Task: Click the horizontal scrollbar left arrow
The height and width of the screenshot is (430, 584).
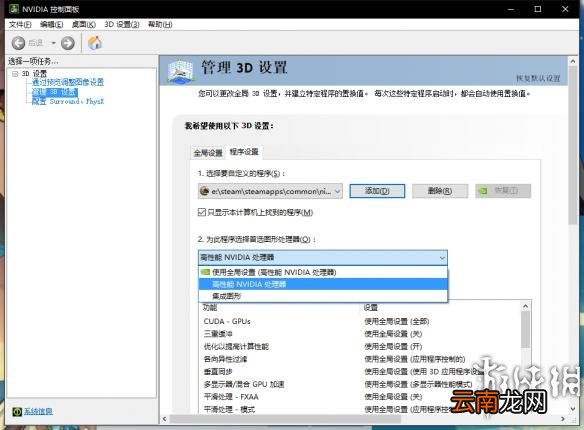Action: coord(165,419)
